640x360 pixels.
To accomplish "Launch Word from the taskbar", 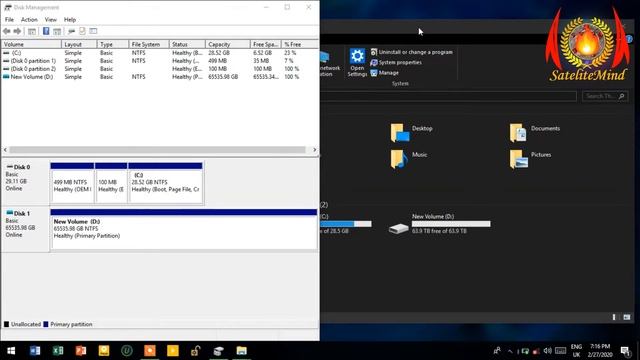I will 35,351.
